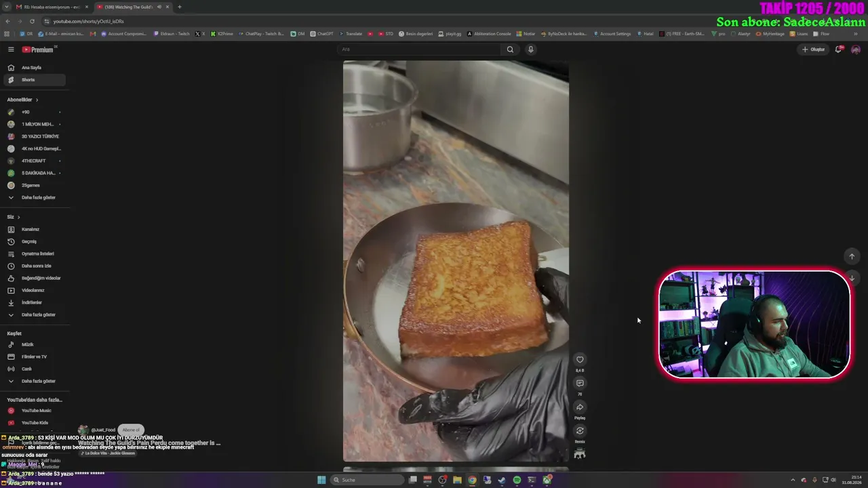Screen dimensions: 868x488
Task: Open YouTube Kids link in sidebar
Action: (x=34, y=423)
